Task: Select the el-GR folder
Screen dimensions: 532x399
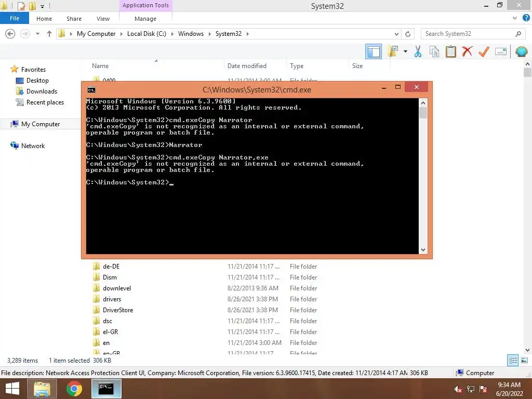Action: click(110, 331)
